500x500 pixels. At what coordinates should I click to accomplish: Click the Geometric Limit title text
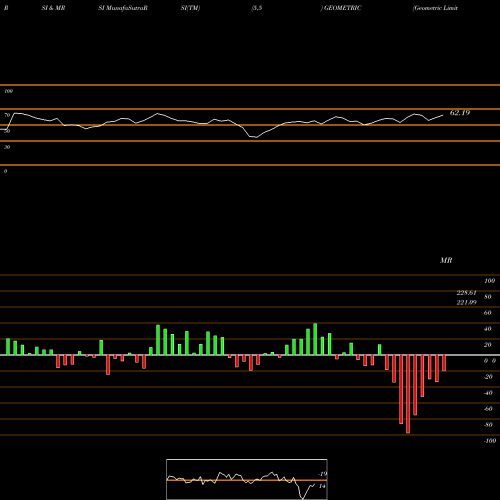point(435,8)
